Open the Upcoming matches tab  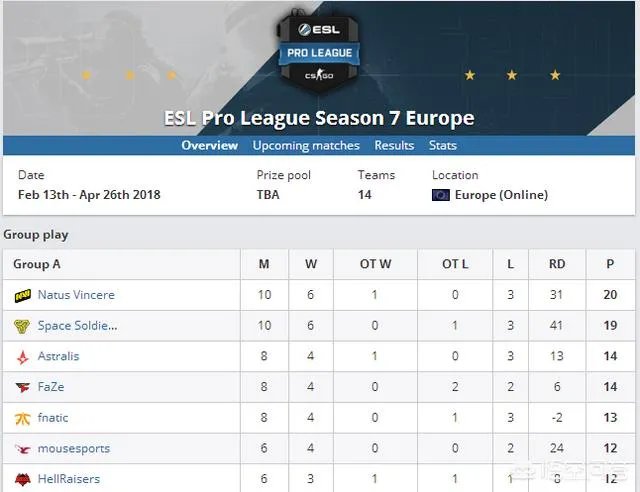(306, 146)
